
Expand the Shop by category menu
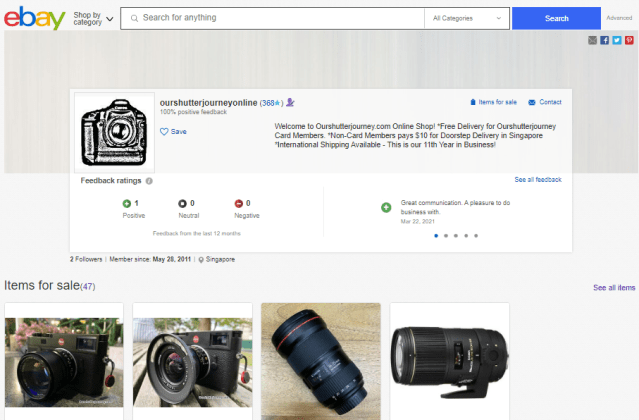click(x=93, y=18)
